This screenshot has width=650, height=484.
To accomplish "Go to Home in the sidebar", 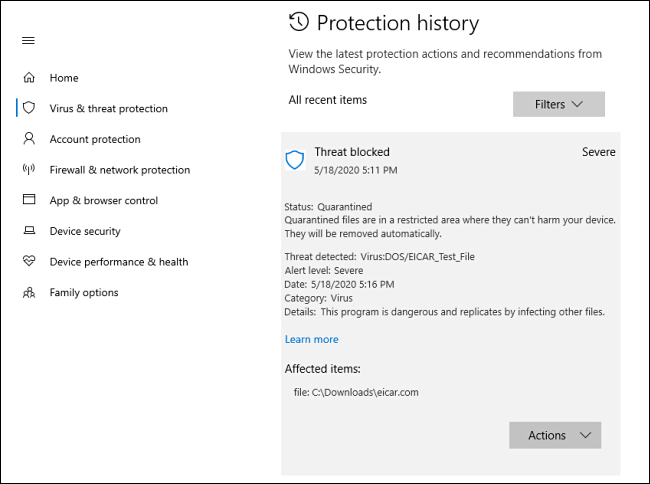I will [64, 78].
